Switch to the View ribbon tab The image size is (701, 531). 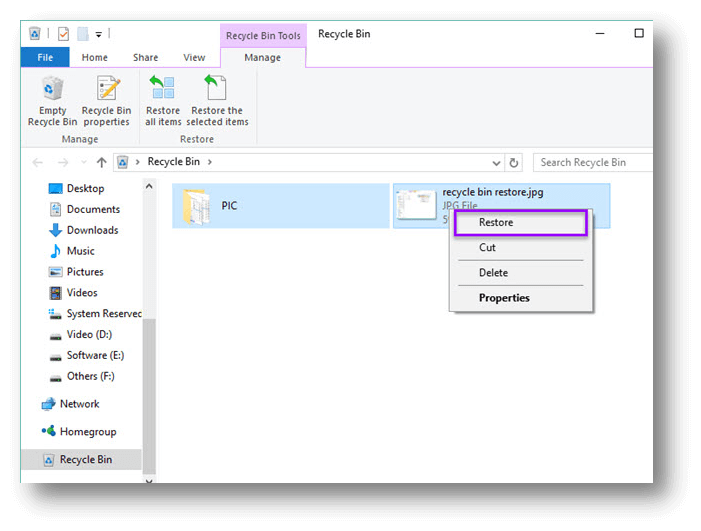(x=194, y=58)
